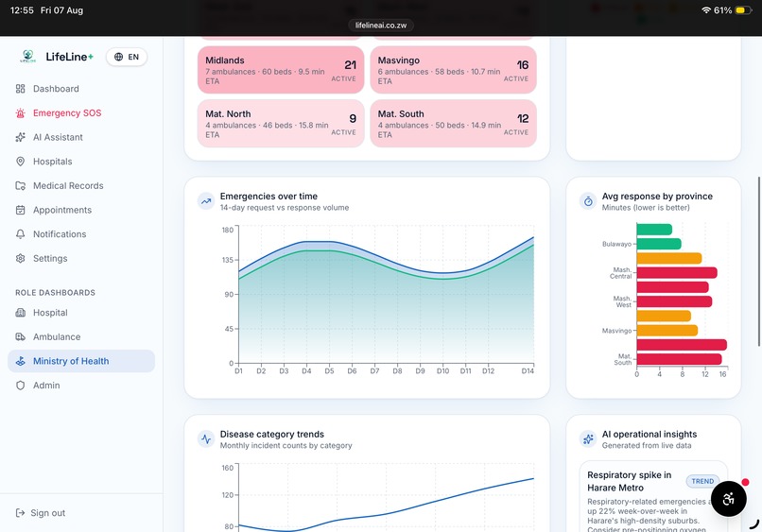
Task: Go to Appointments
Action: point(62,210)
